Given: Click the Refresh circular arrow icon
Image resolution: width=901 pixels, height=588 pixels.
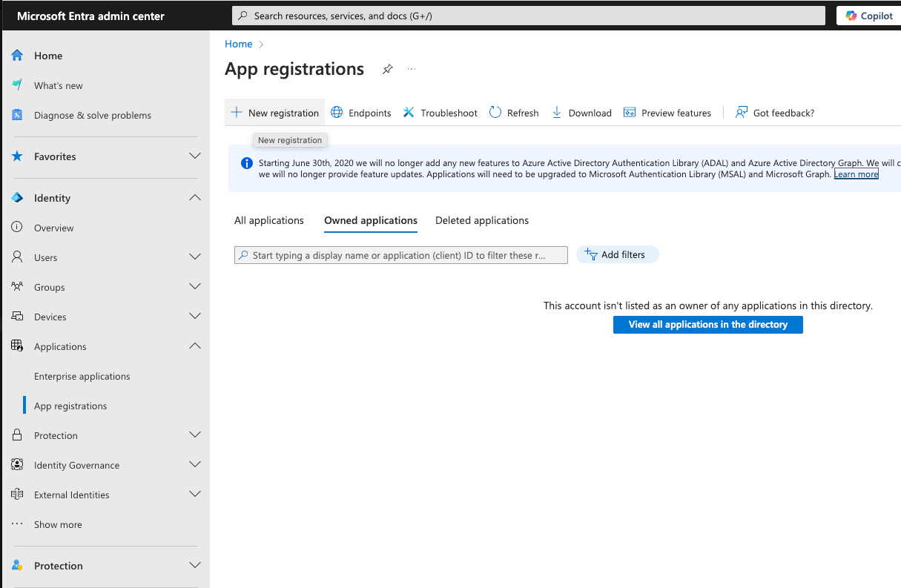Looking at the screenshot, I should click(x=495, y=113).
